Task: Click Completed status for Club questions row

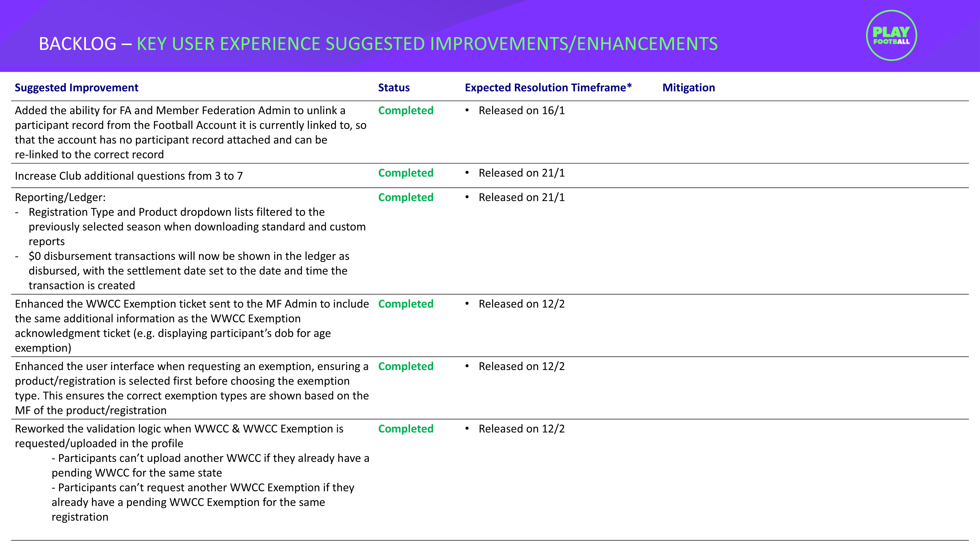Action: (405, 173)
